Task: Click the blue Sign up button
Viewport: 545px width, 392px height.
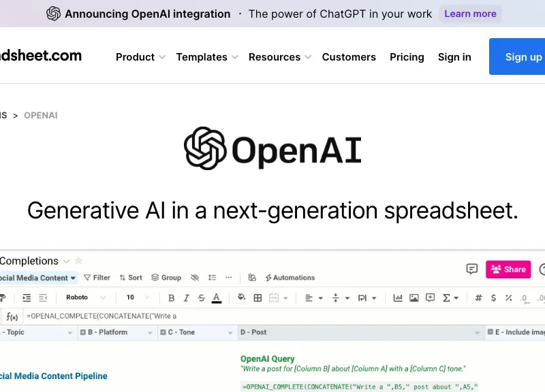Action: (x=517, y=56)
